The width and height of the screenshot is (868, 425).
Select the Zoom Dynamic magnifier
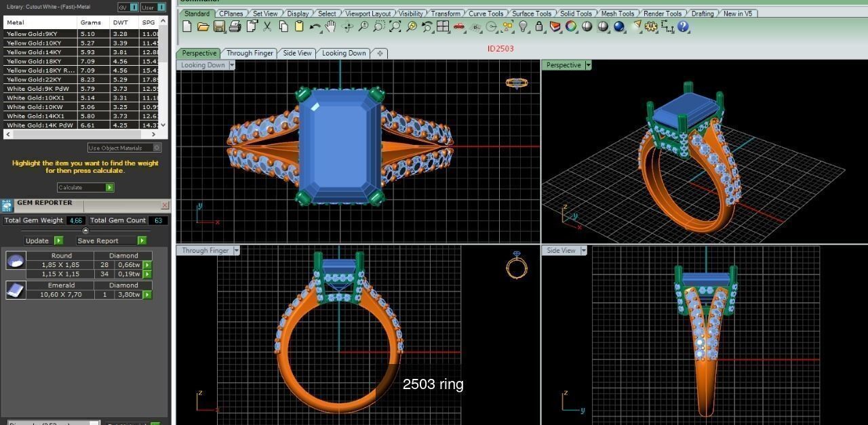[363, 26]
